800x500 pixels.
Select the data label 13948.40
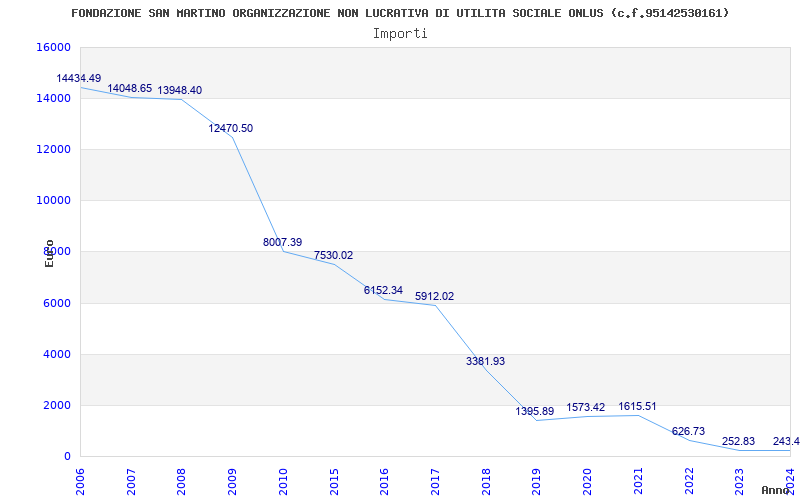click(x=180, y=90)
